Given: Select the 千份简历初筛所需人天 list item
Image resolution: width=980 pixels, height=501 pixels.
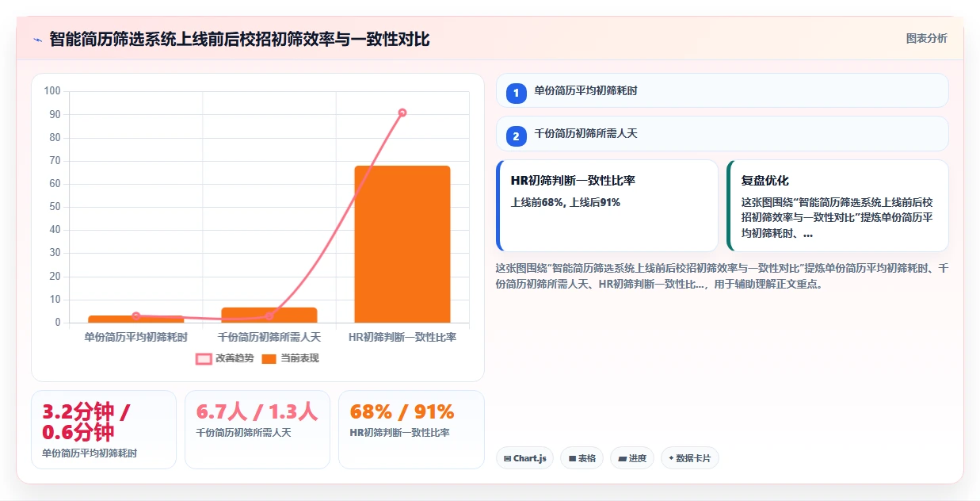Looking at the screenshot, I should (x=722, y=134).
